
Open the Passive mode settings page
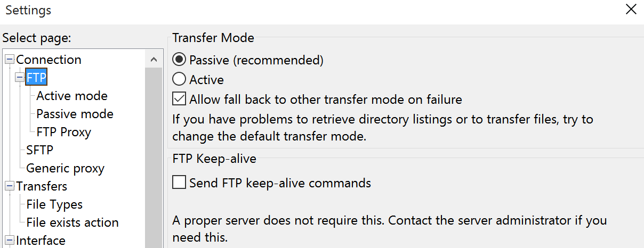[75, 114]
